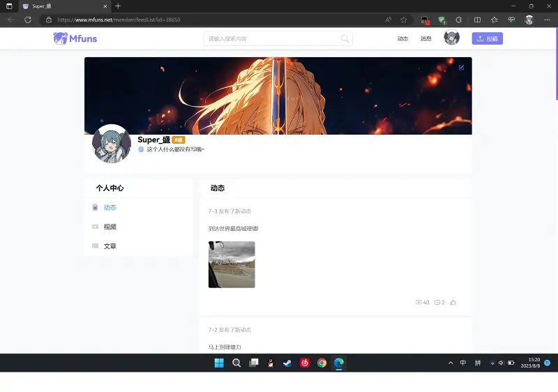
Task: Click the browser extensions puzzle icon
Action: coord(459,20)
